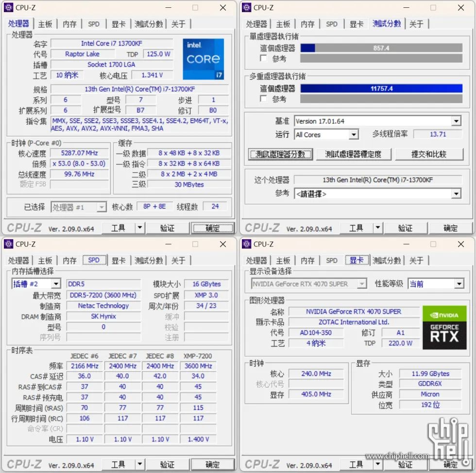This screenshot has width=476, height=473.
Task: Click 1.400 V XMP voltage cell
Action: (x=198, y=439)
